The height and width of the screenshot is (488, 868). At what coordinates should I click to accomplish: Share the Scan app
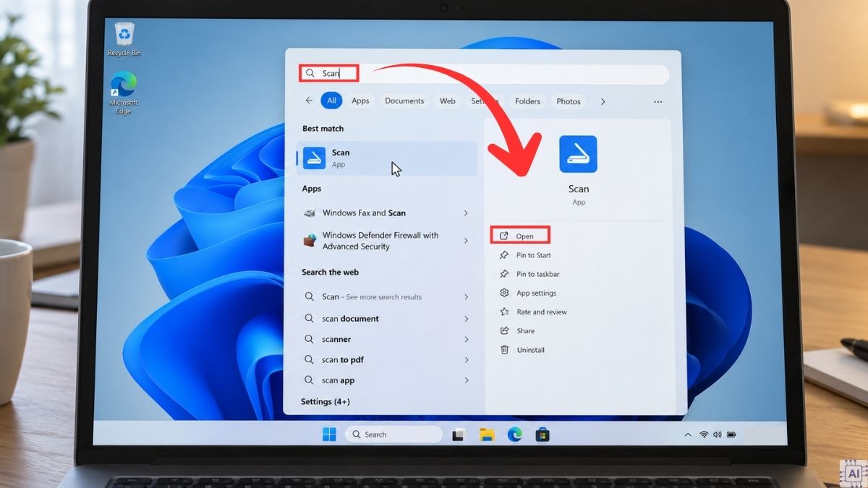pos(517,331)
